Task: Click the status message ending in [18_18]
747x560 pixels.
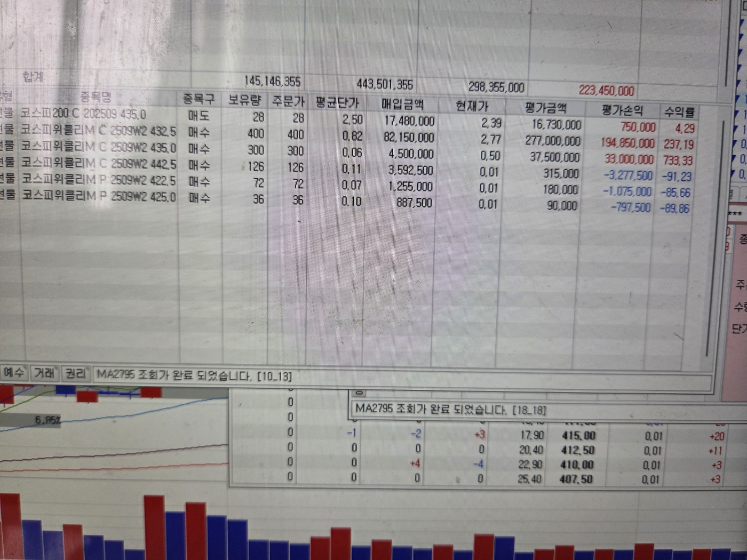Action: click(451, 410)
